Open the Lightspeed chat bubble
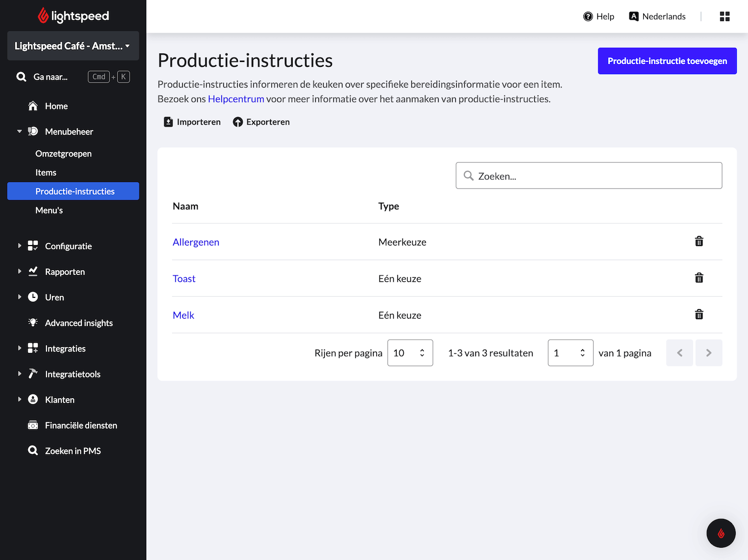The height and width of the screenshot is (560, 748). click(x=721, y=533)
